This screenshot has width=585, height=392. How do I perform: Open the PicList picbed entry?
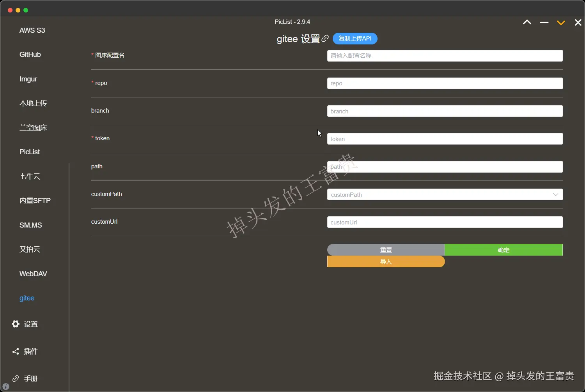[x=30, y=152]
